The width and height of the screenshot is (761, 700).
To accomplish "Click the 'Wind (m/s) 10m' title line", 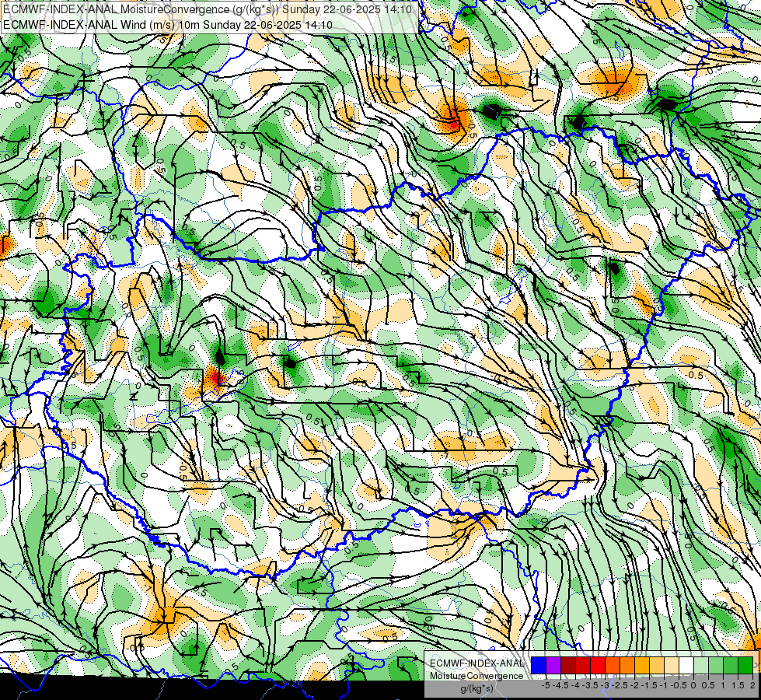I will click(167, 24).
